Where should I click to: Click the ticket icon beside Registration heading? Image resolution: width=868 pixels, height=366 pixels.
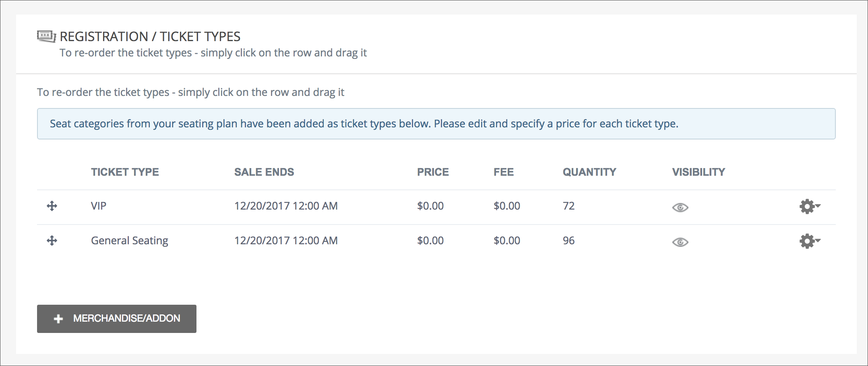tap(46, 36)
